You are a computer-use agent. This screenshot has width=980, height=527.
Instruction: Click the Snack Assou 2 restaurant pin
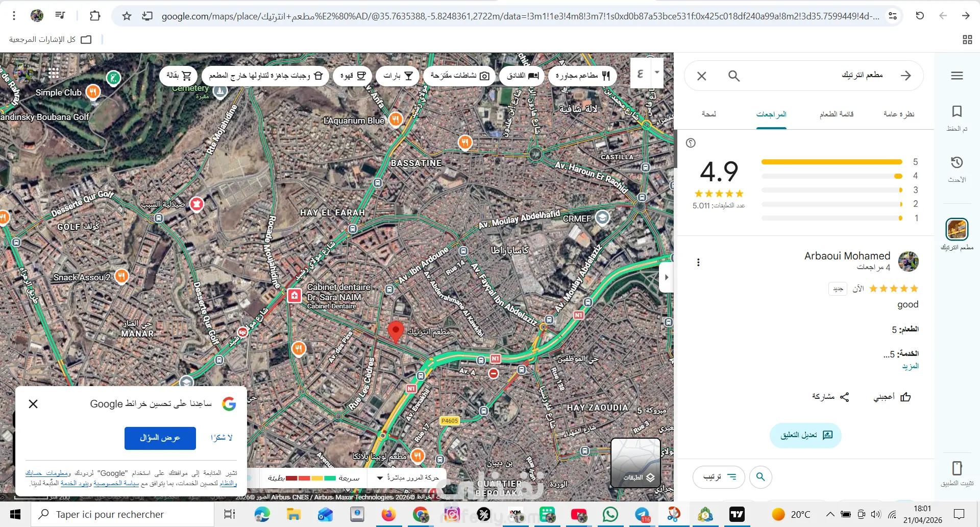coord(121,276)
